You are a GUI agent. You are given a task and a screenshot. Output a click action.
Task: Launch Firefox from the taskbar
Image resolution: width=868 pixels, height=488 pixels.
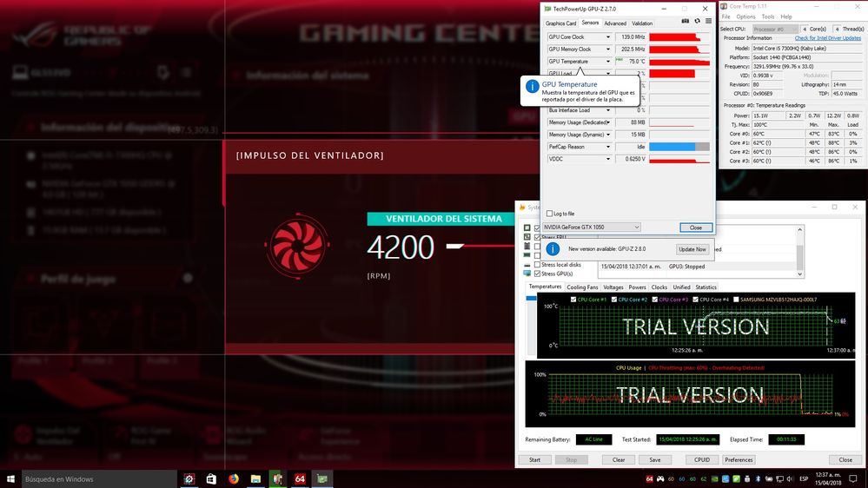(234, 478)
